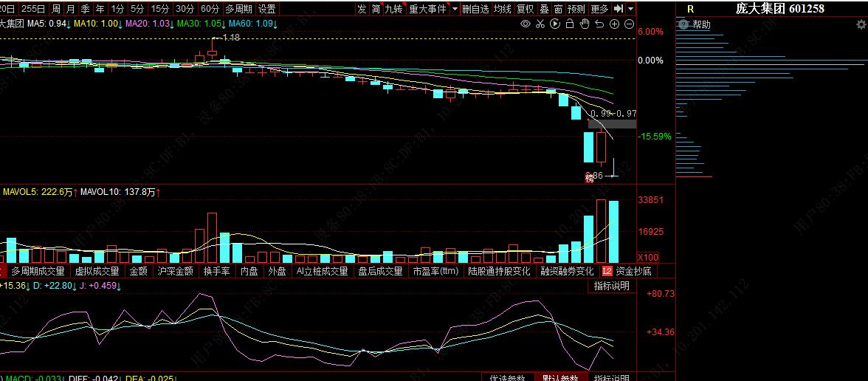Click the 指标说明 button above KDJ chart
Screen dimensions: 868x381
click(612, 286)
